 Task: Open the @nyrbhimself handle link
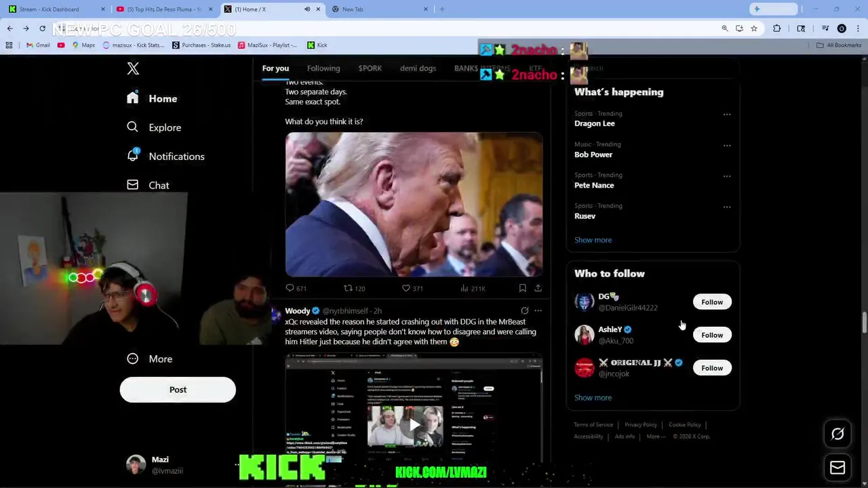pyautogui.click(x=345, y=310)
